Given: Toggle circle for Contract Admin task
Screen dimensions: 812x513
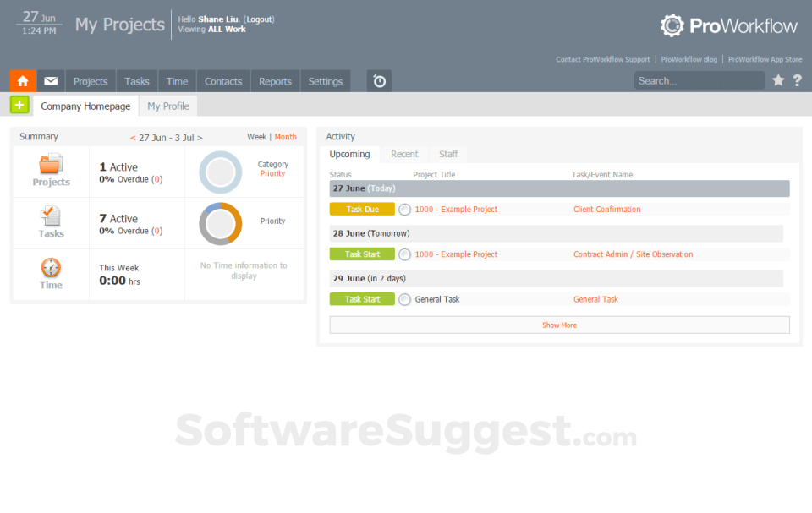Looking at the screenshot, I should coord(404,254).
